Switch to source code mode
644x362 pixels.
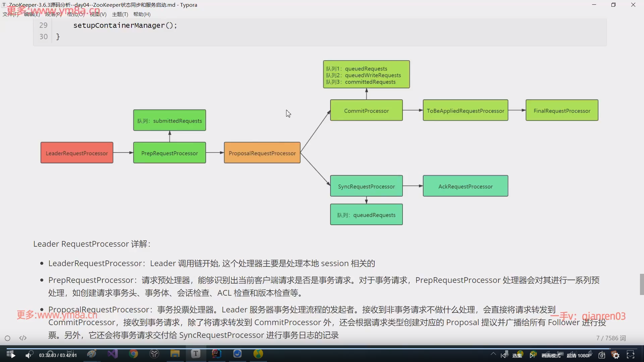[22, 338]
